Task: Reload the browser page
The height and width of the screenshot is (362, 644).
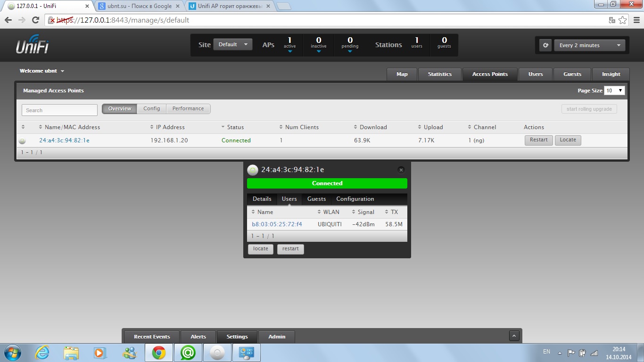Action: [x=35, y=20]
